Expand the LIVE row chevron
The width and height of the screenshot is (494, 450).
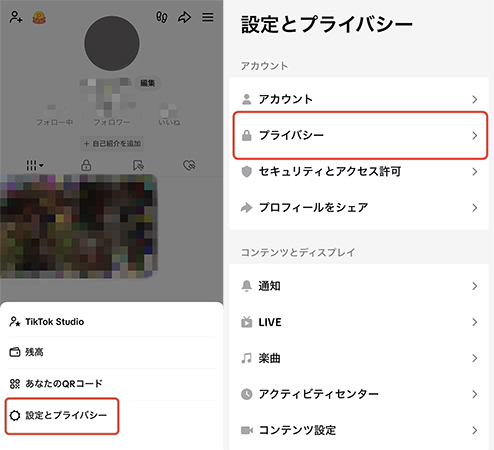(x=475, y=322)
